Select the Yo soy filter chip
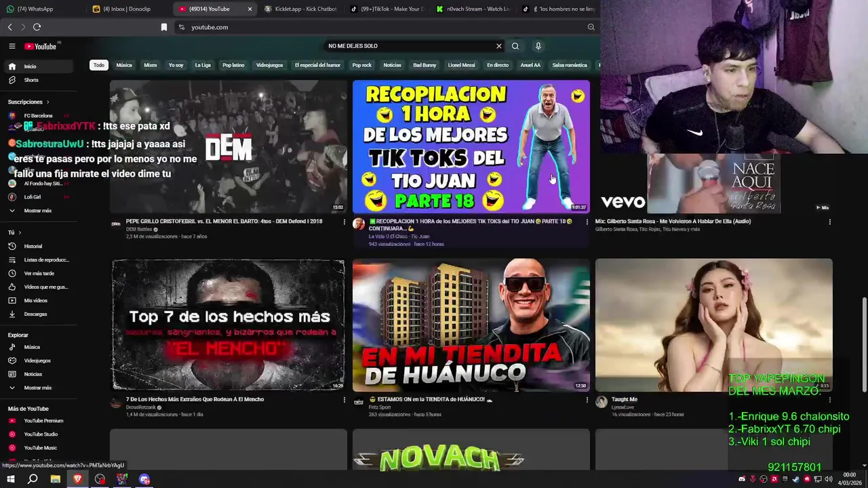Image resolution: width=868 pixels, height=488 pixels. (176, 65)
